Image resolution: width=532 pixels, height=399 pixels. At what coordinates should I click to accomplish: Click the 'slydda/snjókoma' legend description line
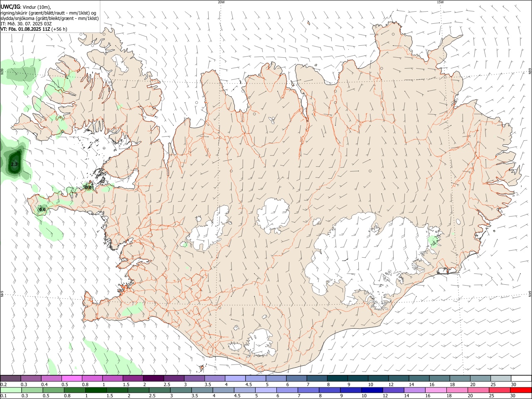click(x=49, y=18)
